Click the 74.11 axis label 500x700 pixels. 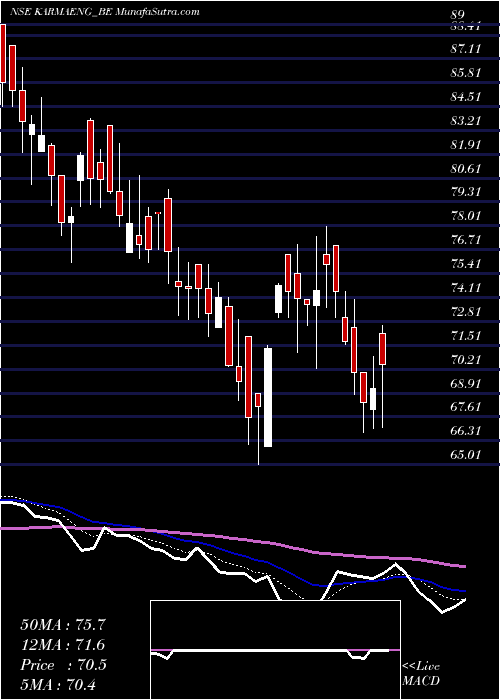tap(466, 288)
